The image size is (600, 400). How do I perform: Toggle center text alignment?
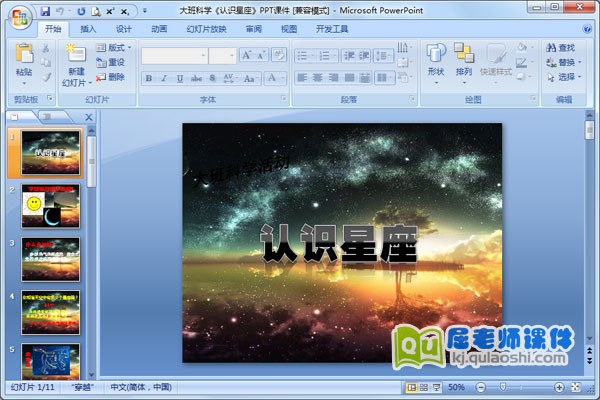tap(318, 78)
